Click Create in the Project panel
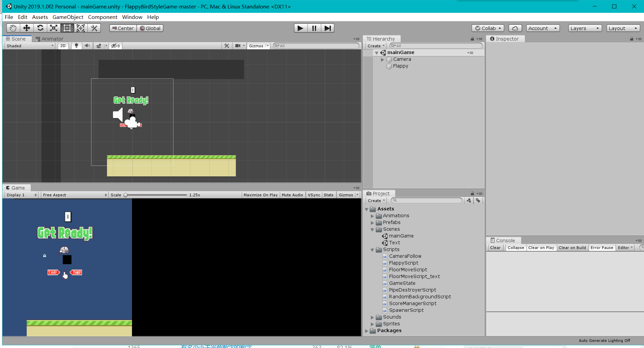The width and height of the screenshot is (644, 348). point(376,201)
